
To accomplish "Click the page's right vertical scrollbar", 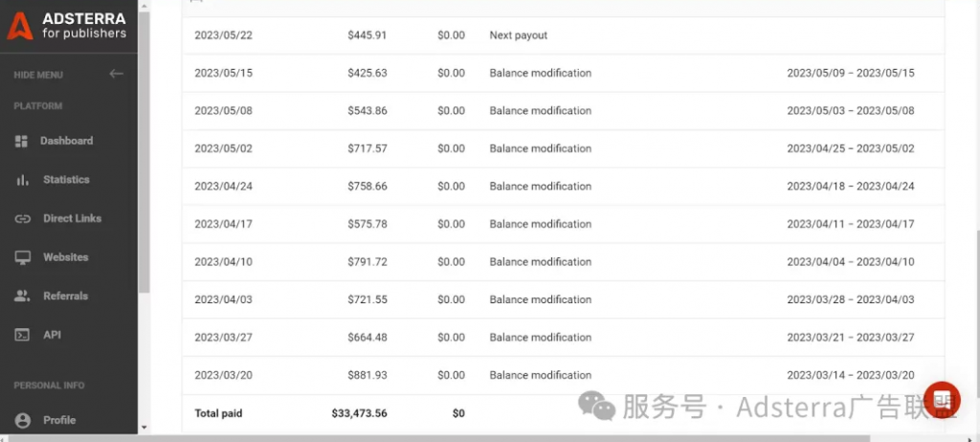I will pyautogui.click(x=976, y=313).
